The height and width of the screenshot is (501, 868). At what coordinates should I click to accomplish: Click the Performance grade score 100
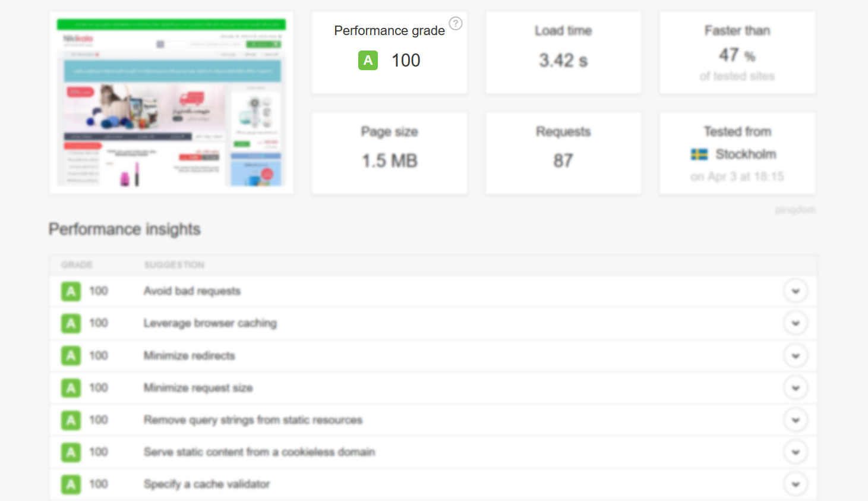(x=406, y=60)
